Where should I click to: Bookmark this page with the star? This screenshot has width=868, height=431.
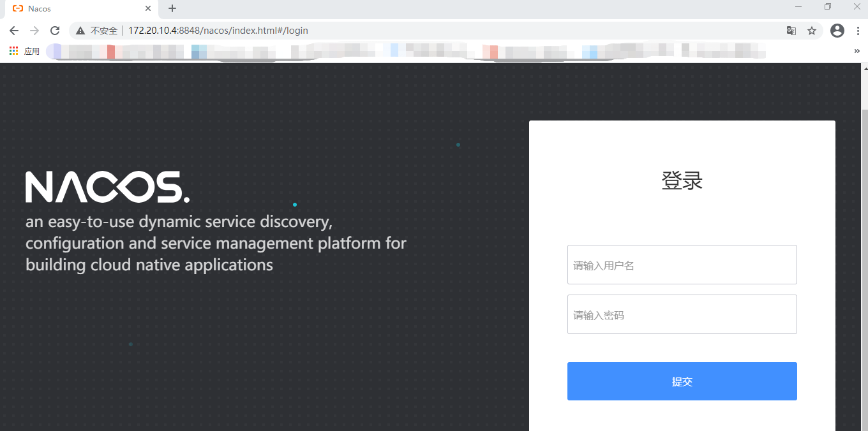pos(812,31)
